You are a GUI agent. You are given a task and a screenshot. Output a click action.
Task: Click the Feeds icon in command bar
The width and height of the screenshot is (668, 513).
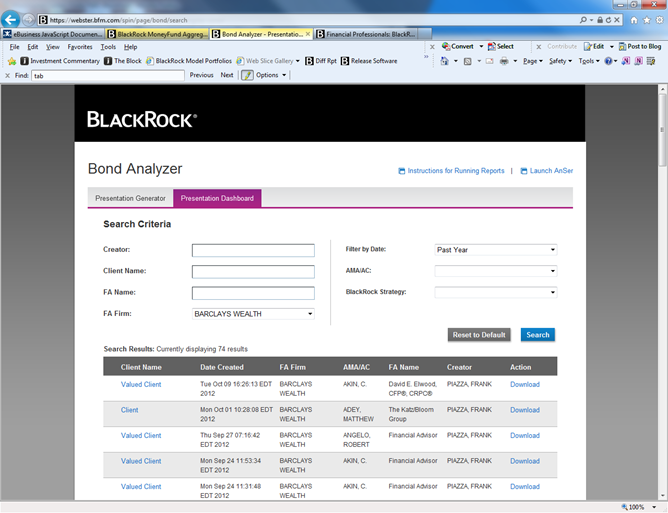click(467, 61)
